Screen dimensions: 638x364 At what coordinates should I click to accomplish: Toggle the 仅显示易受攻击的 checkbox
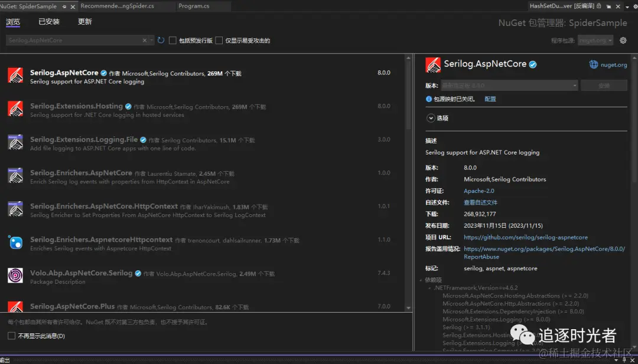pos(219,40)
